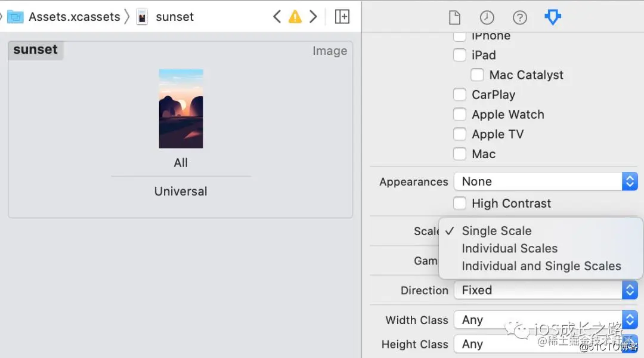Open the Quick Help inspector
Image resolution: width=644 pixels, height=358 pixels.
520,17
